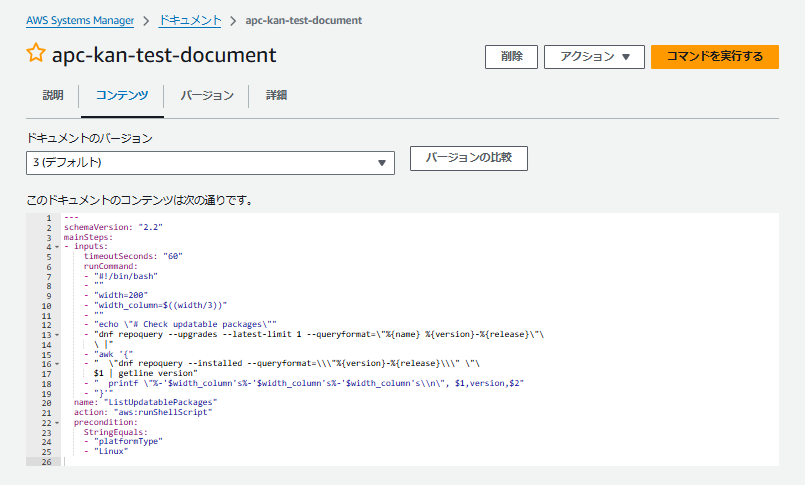Click name: "ListUpdatablePackages" line
The height and width of the screenshot is (485, 805).
[145, 402]
